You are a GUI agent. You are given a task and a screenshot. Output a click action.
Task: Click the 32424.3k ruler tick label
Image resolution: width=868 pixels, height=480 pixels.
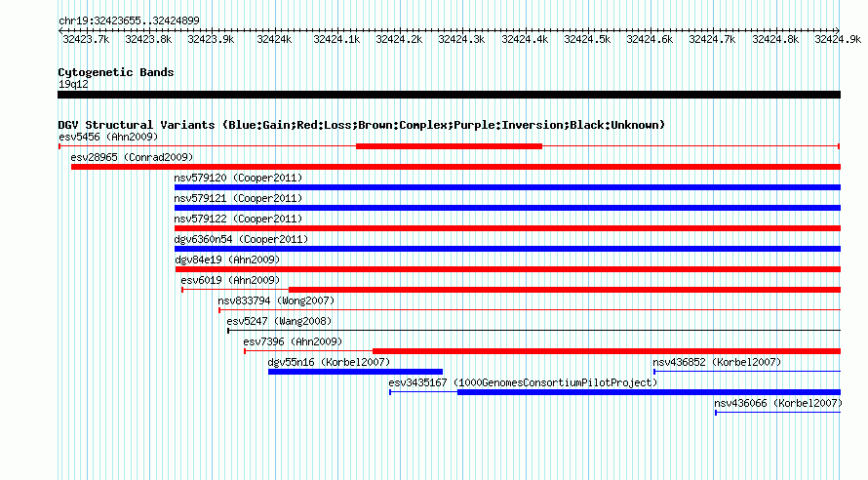461,39
